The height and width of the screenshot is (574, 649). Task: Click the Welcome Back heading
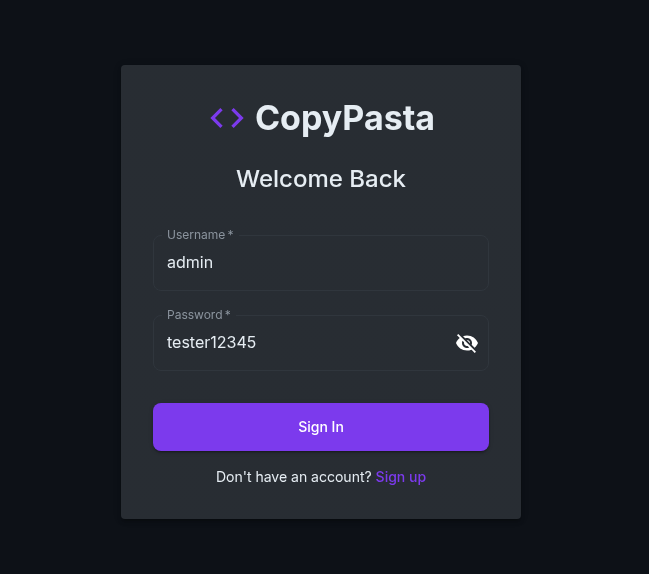click(x=321, y=179)
